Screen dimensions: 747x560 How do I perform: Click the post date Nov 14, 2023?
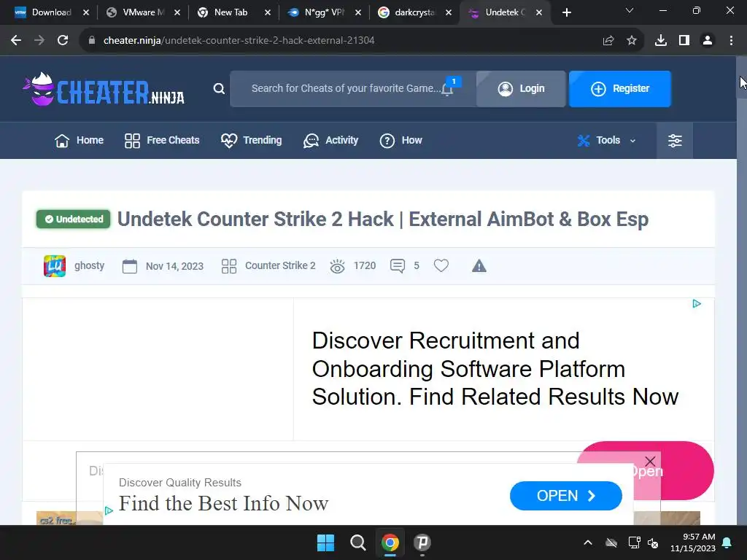tap(174, 266)
